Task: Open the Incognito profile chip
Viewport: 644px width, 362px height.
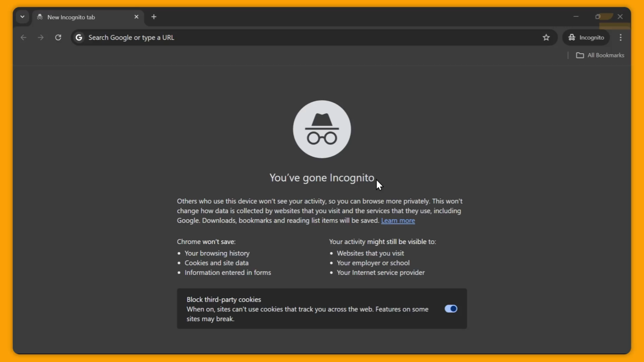Action: pyautogui.click(x=586, y=38)
